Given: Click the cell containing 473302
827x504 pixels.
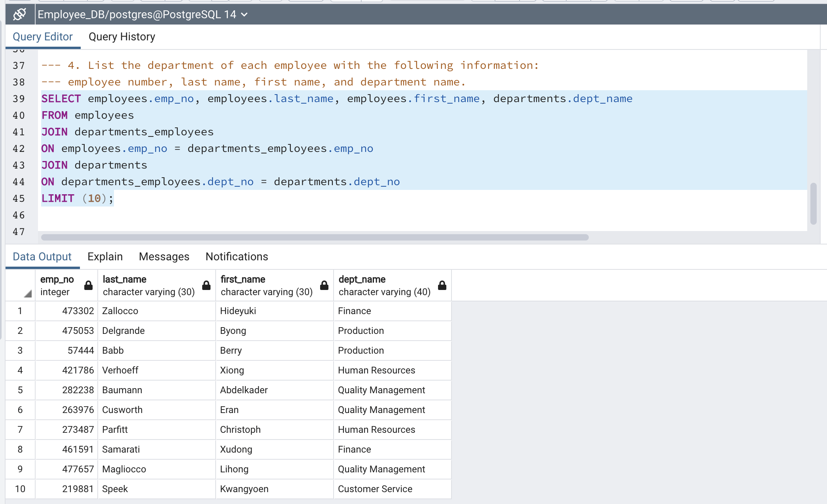Looking at the screenshot, I should [x=66, y=311].
